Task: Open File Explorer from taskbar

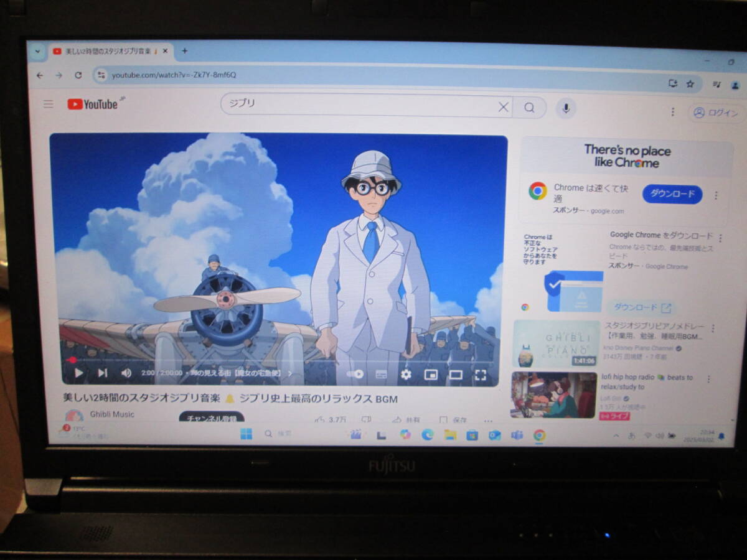Action: click(449, 435)
